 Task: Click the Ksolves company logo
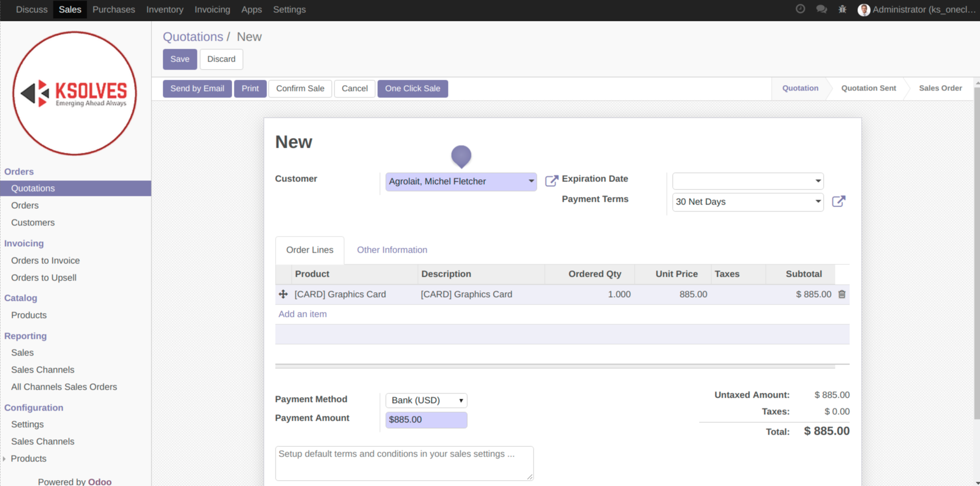[75, 94]
